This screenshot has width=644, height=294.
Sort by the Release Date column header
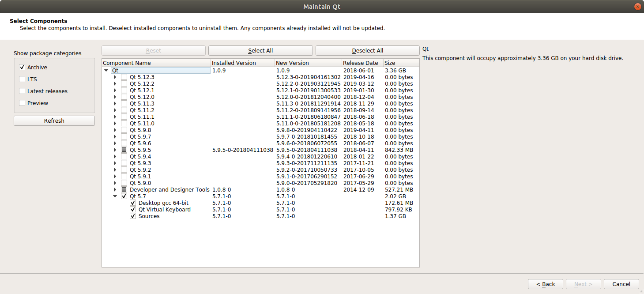(362, 63)
